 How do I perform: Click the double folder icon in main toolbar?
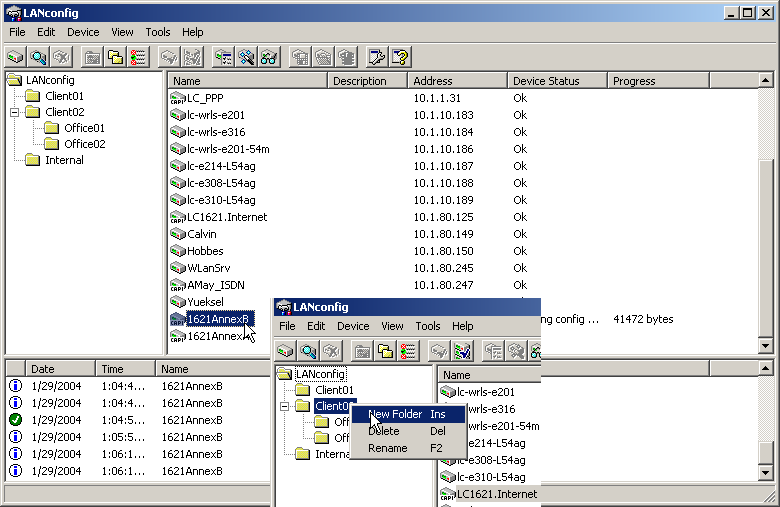116,57
